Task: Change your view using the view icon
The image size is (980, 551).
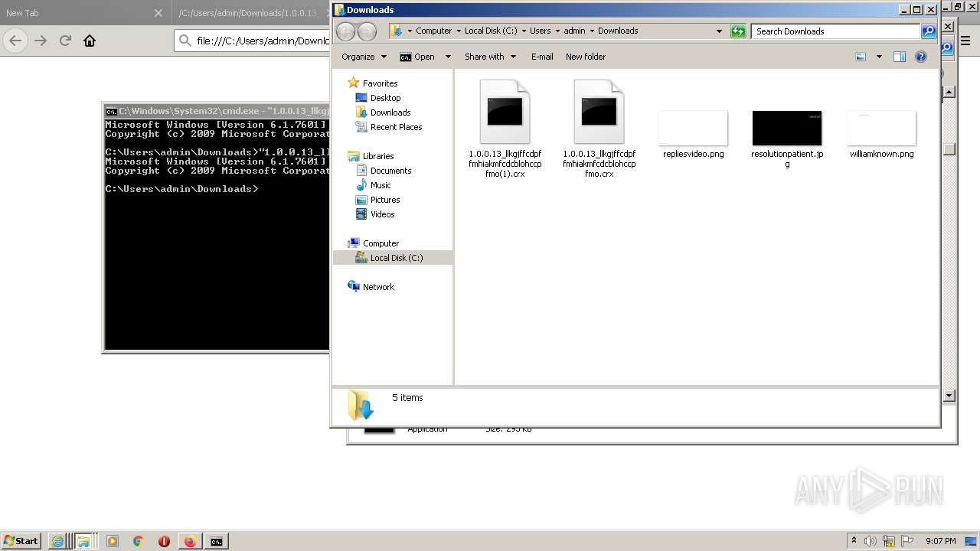Action: pos(861,57)
